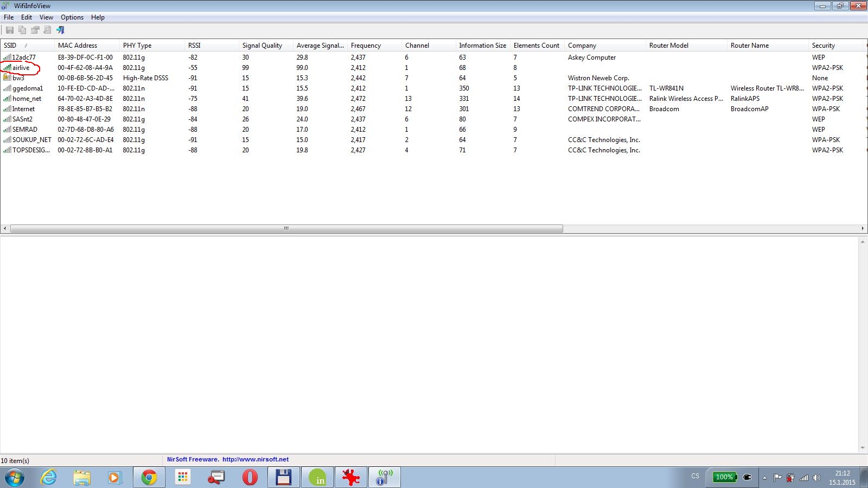
Task: Click the battery 100% tray indicator
Action: pos(724,477)
